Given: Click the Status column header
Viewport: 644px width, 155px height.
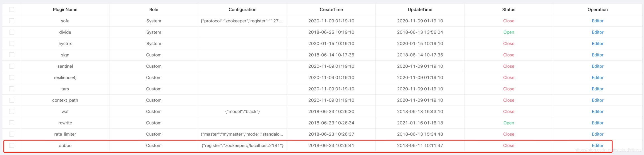Looking at the screenshot, I should 509,10.
